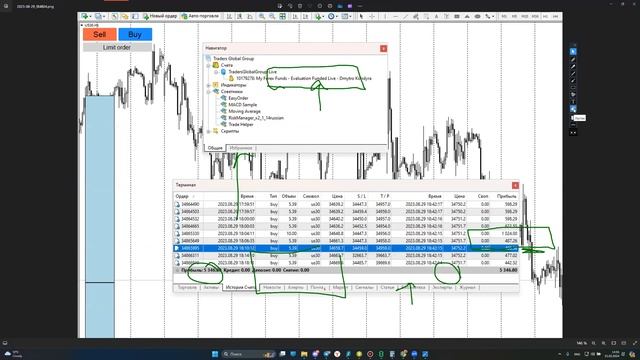Select the text label tool

447,16
